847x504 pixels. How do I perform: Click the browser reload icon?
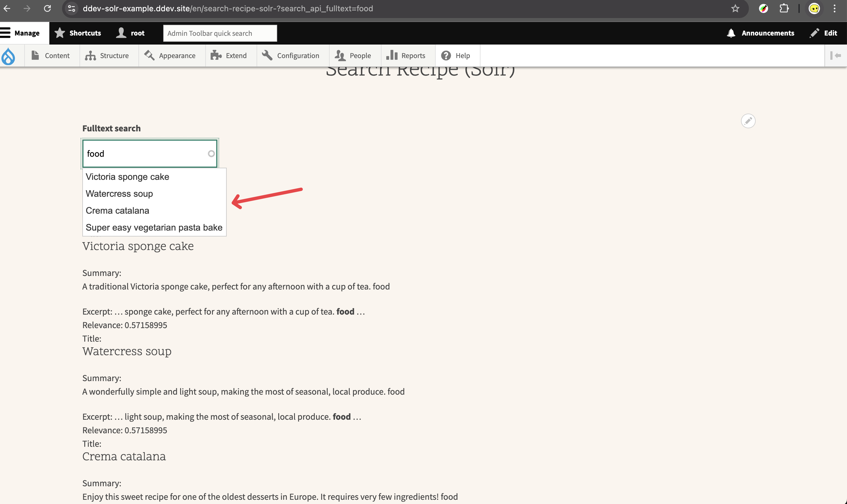(47, 8)
